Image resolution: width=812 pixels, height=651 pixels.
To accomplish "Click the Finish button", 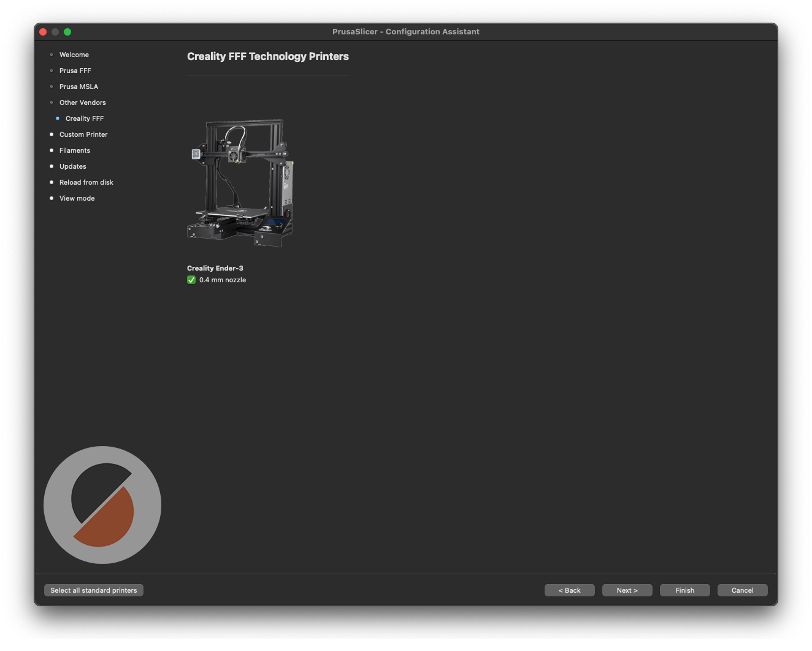I will pos(685,590).
